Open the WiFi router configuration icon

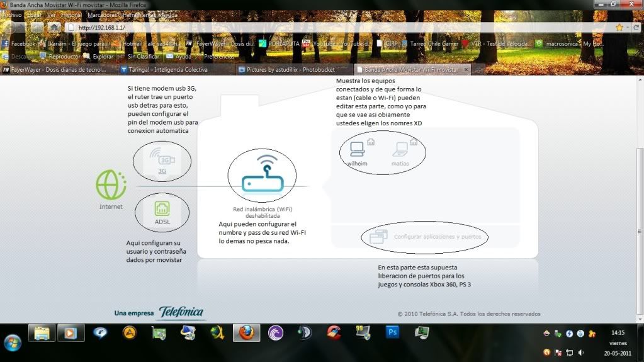(263, 173)
